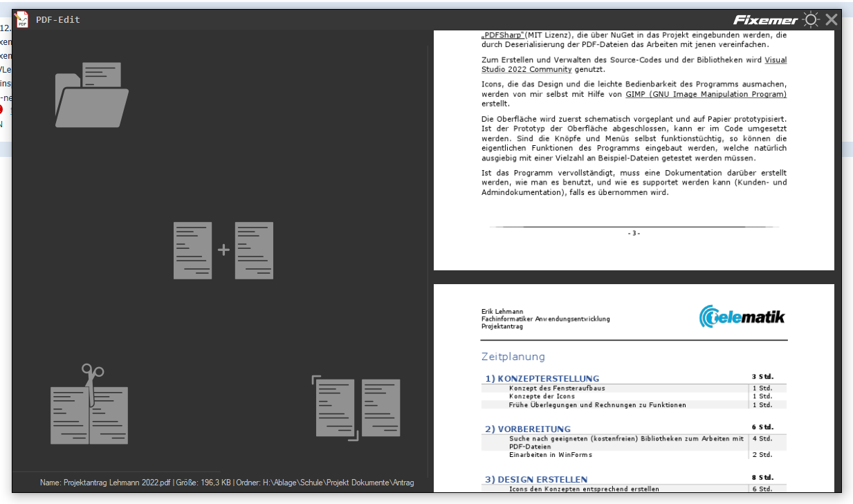The height and width of the screenshot is (504, 853).
Task: Click the PDF-Edit app icon in title bar
Action: coord(22,19)
